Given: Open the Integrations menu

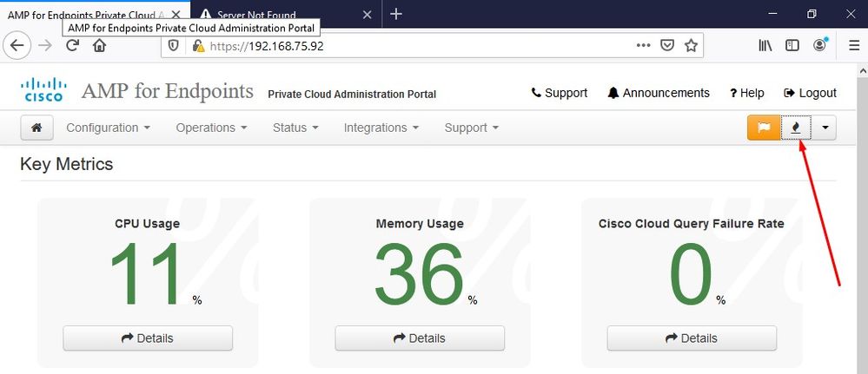Looking at the screenshot, I should 381,128.
